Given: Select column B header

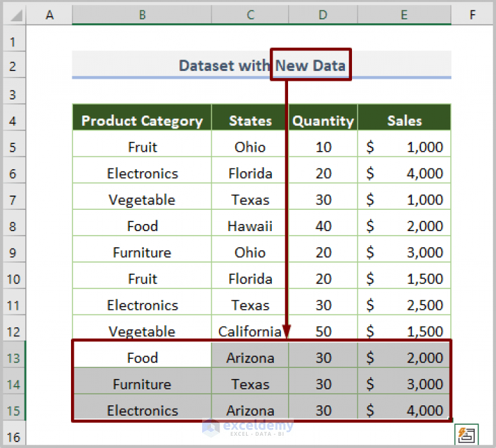Looking at the screenshot, I should (142, 15).
